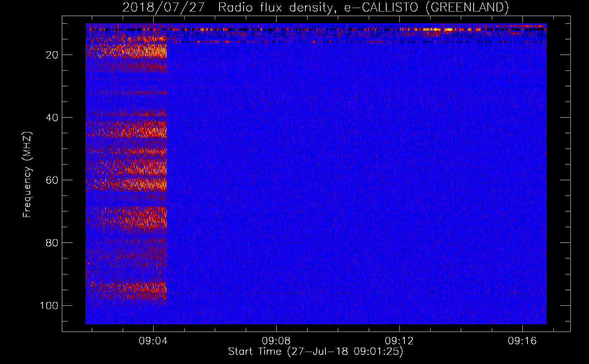Click the 'Frequency (MHZ)' axis label
Image resolution: width=589 pixels, height=364 pixels.
(x=27, y=175)
